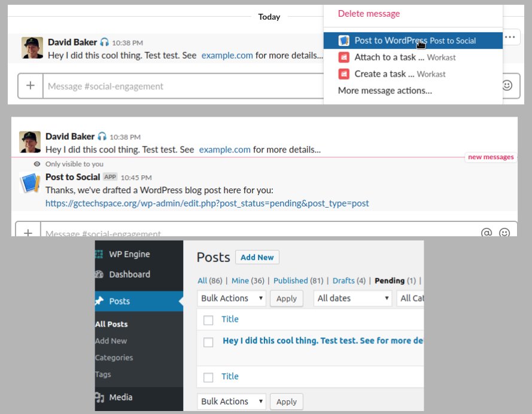Tick the select-all checkbox in the table footer
Viewport: 532px width, 414px height.
click(208, 378)
